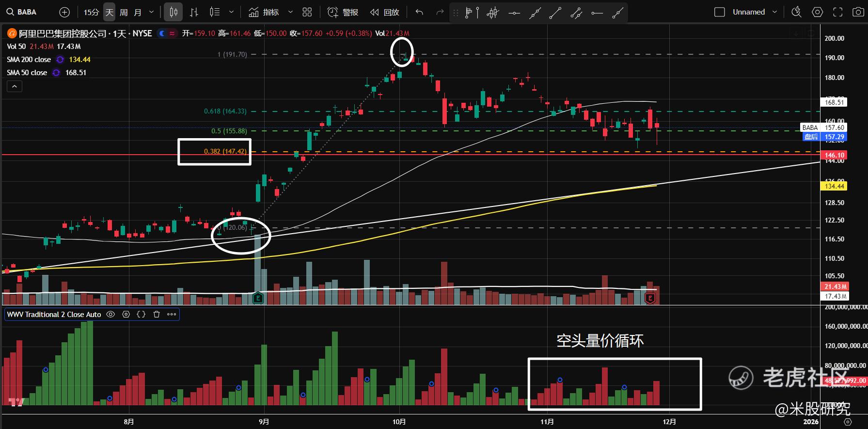
Task: Open the 指标 indicators panel
Action: pos(264,12)
